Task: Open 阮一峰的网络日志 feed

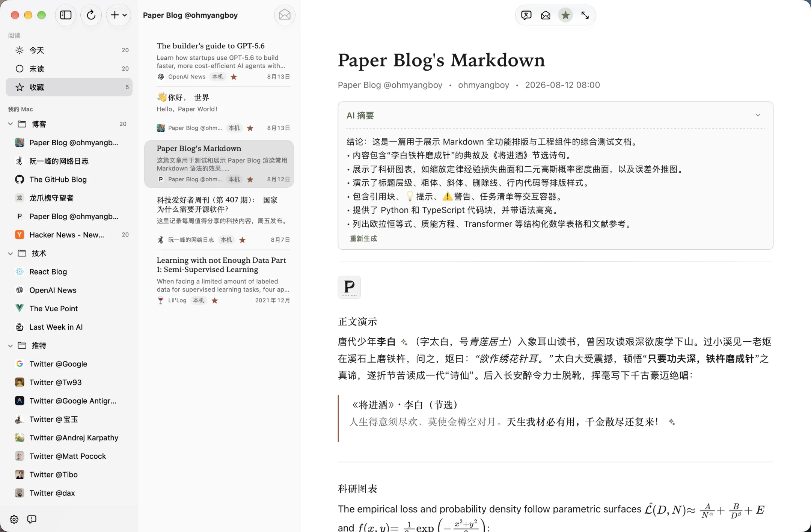Action: [x=69, y=161]
